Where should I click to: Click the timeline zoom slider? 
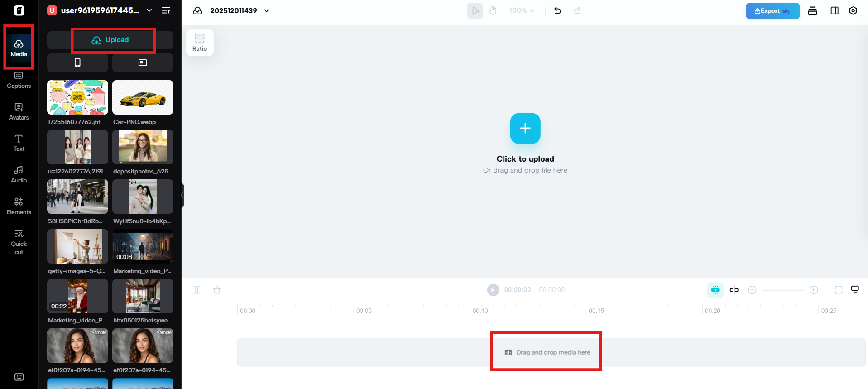coord(782,290)
